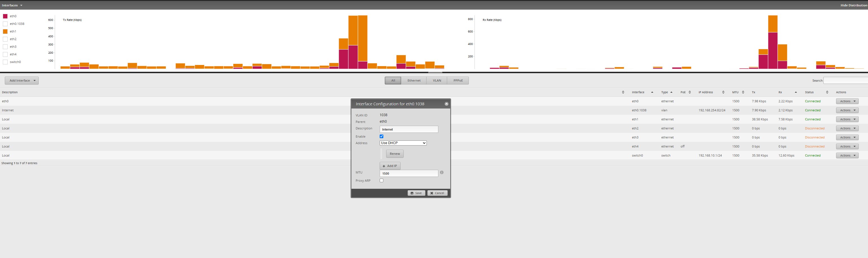The image size is (868, 258).
Task: Enable the Proxy ARP checkbox
Action: click(x=381, y=181)
